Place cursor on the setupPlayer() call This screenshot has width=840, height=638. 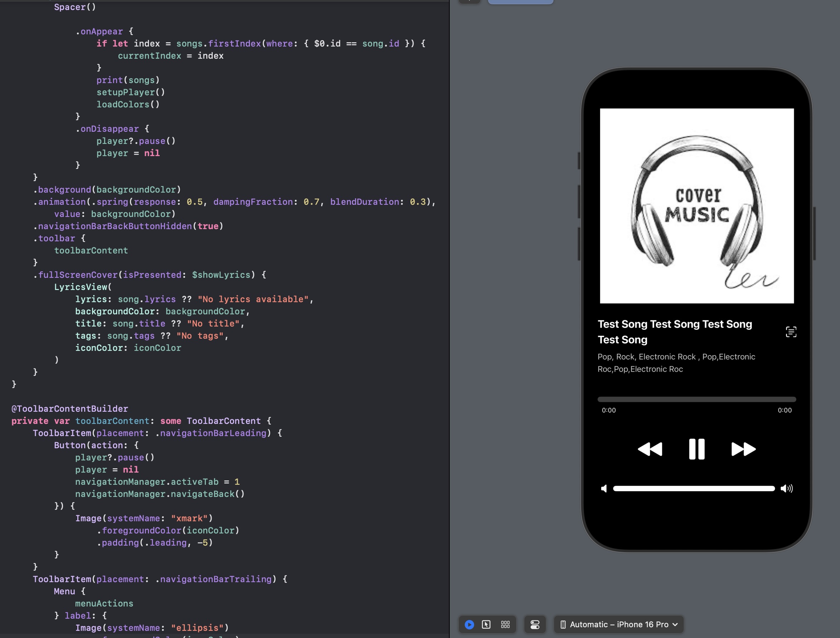coord(130,92)
